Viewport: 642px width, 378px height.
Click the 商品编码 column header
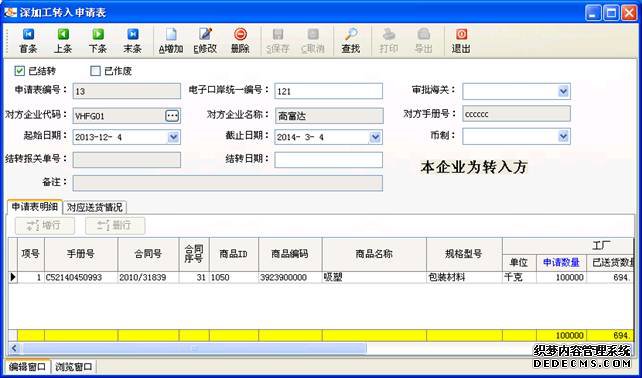(x=290, y=254)
